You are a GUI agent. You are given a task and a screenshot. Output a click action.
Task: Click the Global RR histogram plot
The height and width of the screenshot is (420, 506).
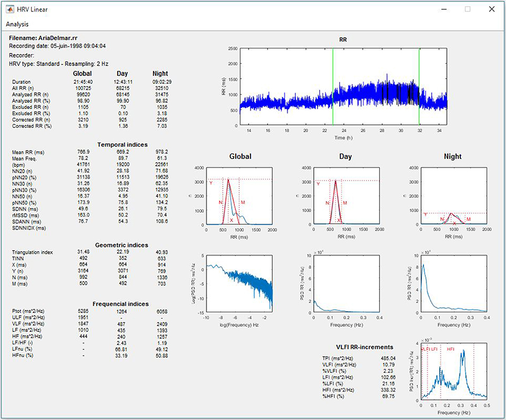(239, 196)
